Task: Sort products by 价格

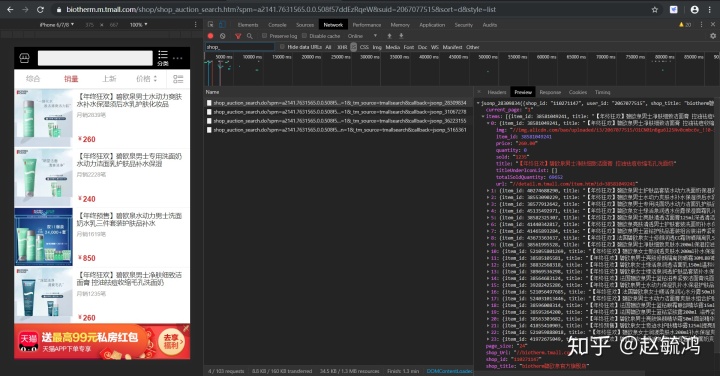Action: click(146, 79)
